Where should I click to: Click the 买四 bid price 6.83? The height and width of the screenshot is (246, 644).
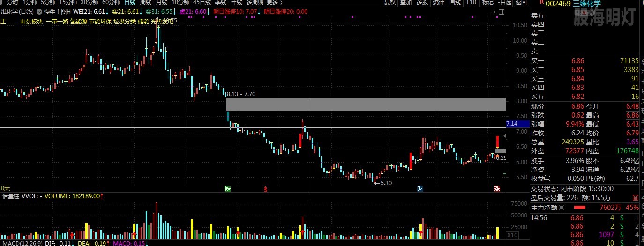pos(577,88)
